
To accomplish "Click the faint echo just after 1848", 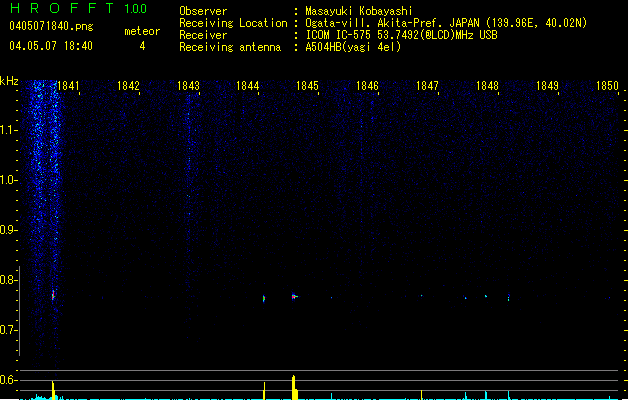I will 509,297.
